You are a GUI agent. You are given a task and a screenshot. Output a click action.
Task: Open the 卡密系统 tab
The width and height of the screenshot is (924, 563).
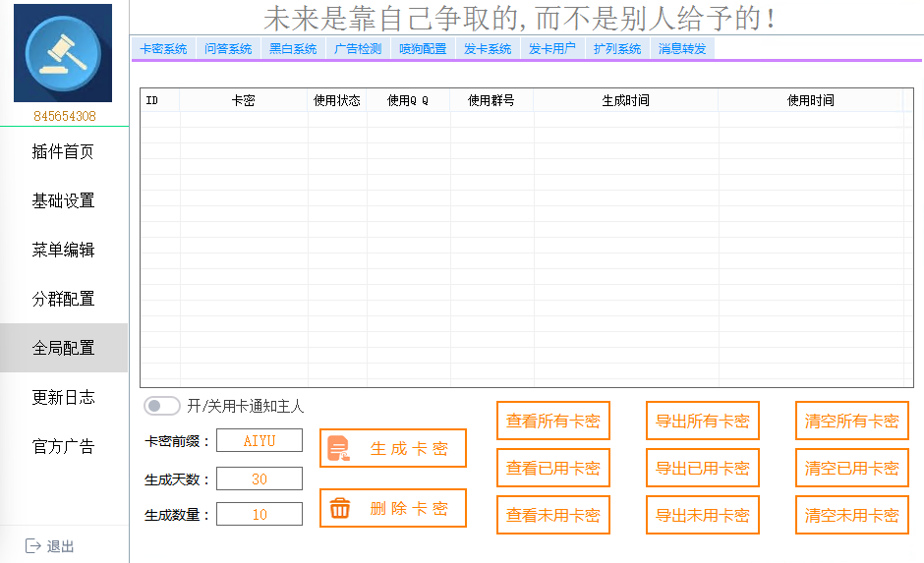point(163,48)
